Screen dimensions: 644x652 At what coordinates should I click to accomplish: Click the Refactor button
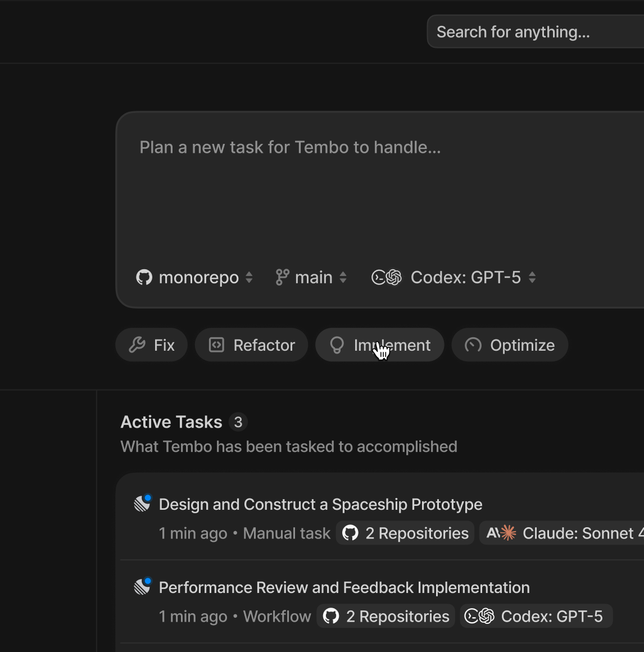[x=251, y=345]
